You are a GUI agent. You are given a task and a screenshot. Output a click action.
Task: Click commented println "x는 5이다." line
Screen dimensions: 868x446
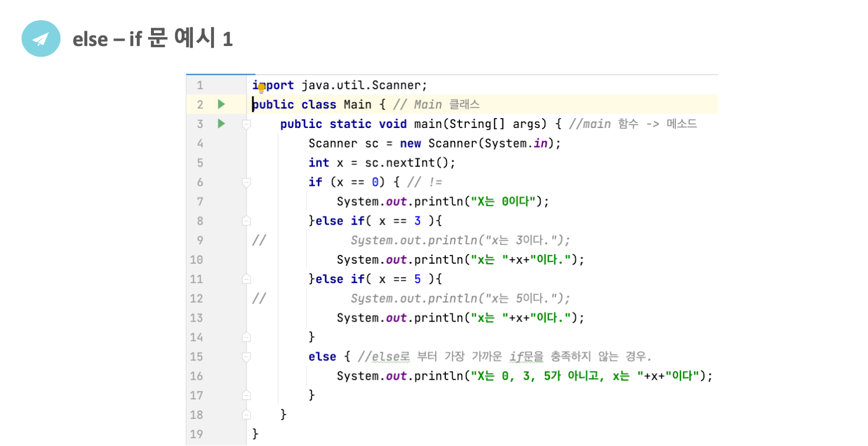[461, 299]
